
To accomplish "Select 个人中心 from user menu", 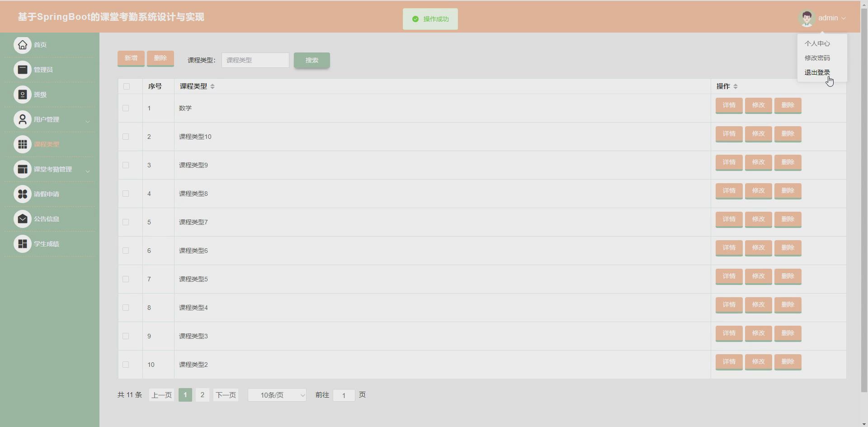I will (817, 43).
